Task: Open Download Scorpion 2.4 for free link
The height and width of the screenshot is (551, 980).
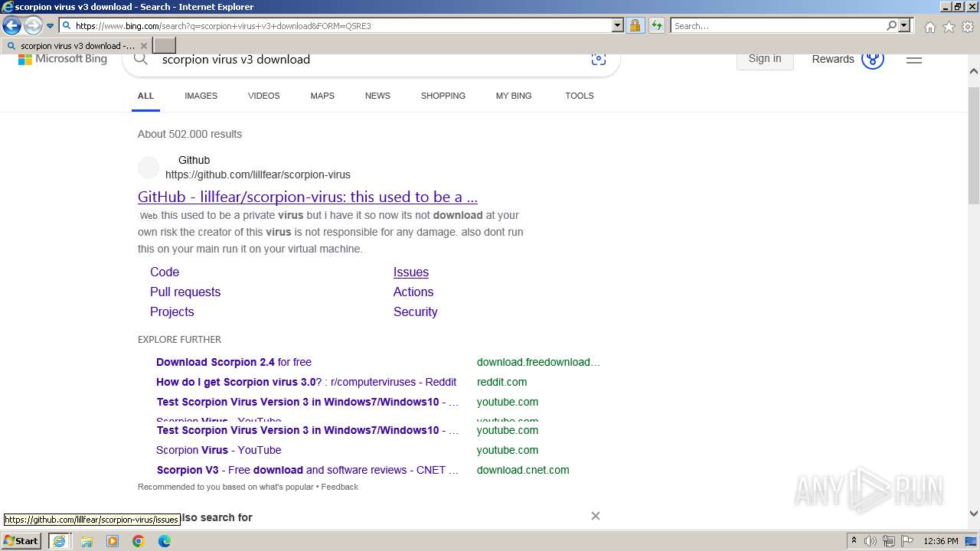Action: click(234, 362)
